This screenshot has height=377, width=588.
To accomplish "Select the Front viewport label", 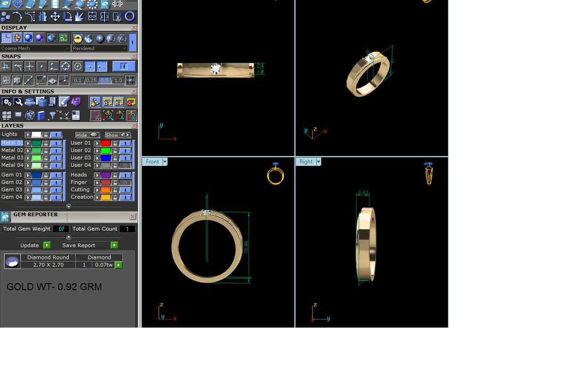I will pyautogui.click(x=152, y=162).
